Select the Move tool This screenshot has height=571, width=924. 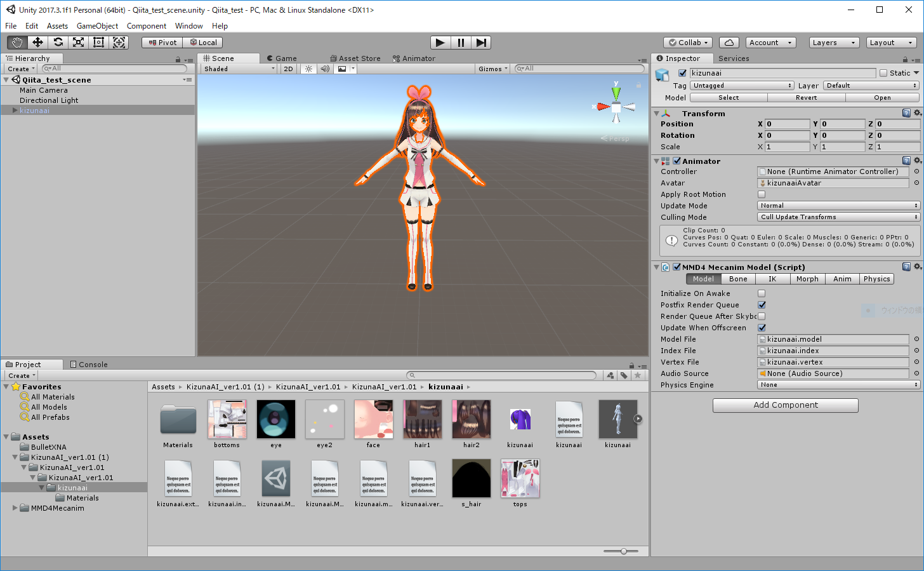(37, 42)
